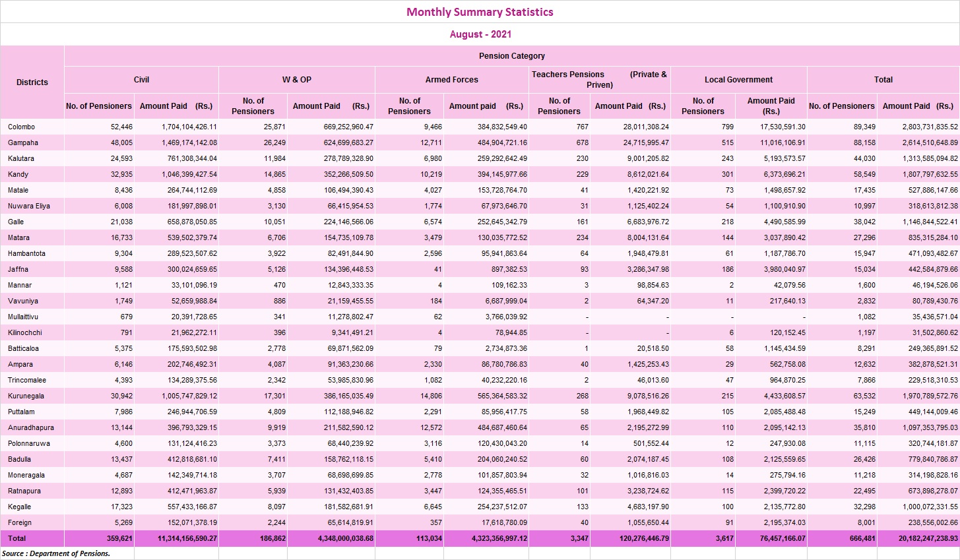Click 'Source : Department of Pensions.' note

(x=56, y=553)
